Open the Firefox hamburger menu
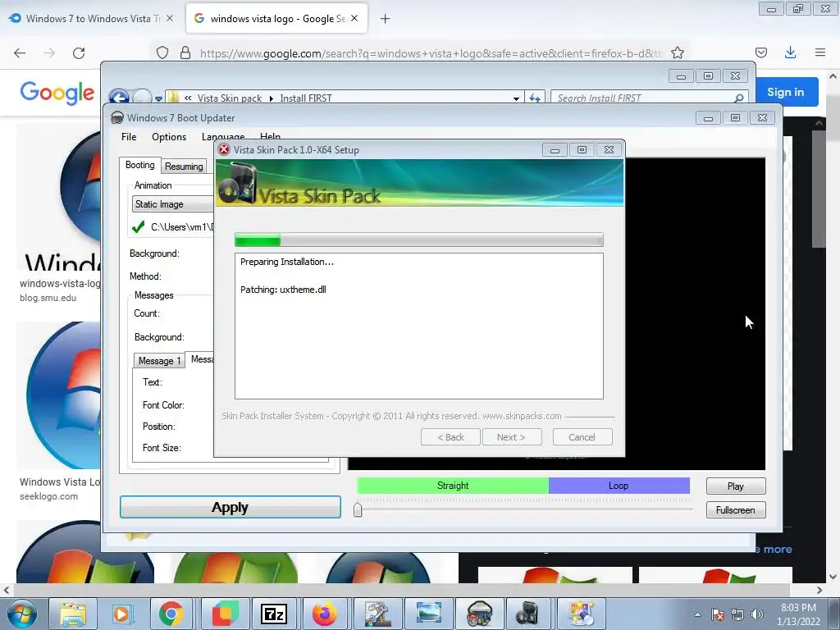The image size is (840, 630). (x=820, y=52)
